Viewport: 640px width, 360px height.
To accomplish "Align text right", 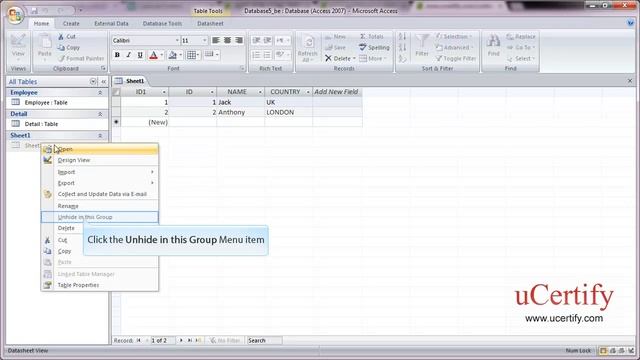I will coord(239,40).
